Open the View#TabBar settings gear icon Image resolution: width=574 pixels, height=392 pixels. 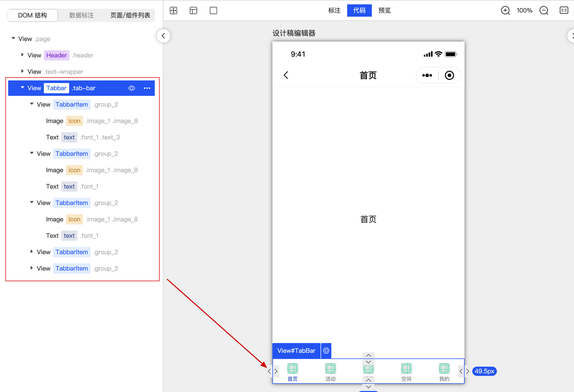click(326, 351)
